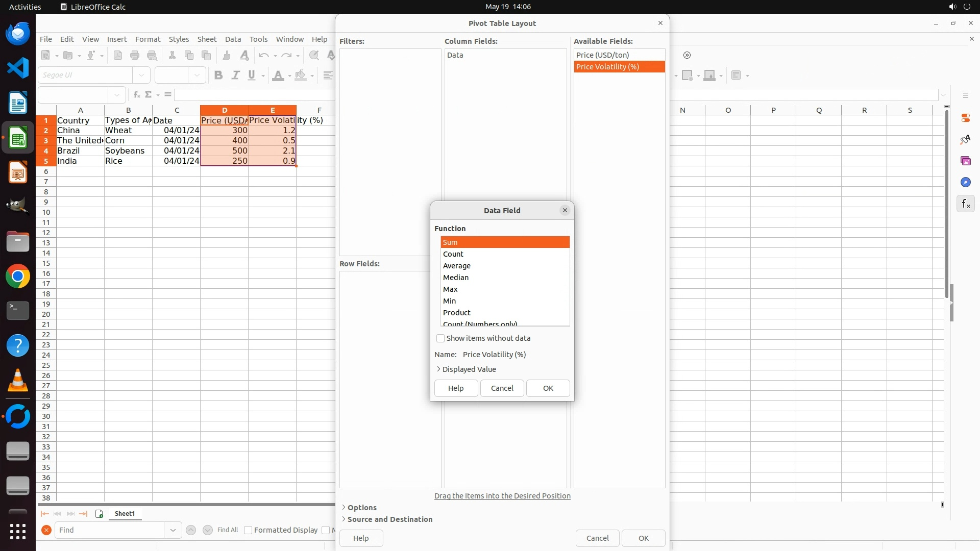
Task: Launch LibreOffice Impress from the dock
Action: [18, 172]
